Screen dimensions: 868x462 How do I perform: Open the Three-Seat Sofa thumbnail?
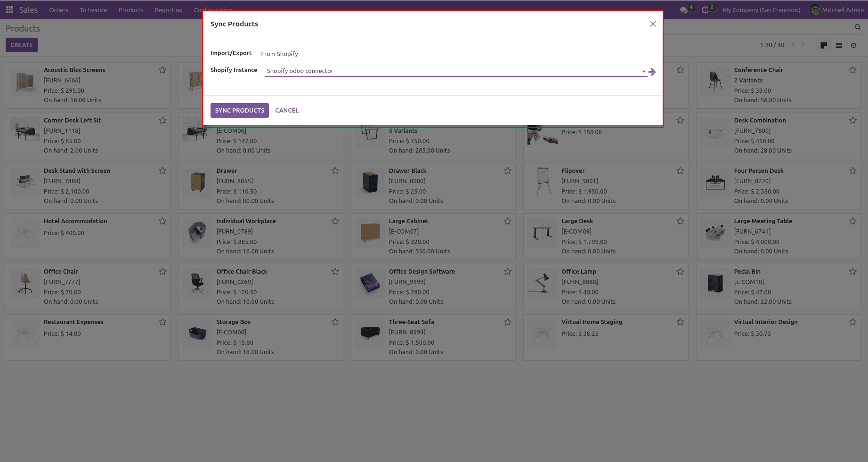coord(370,333)
